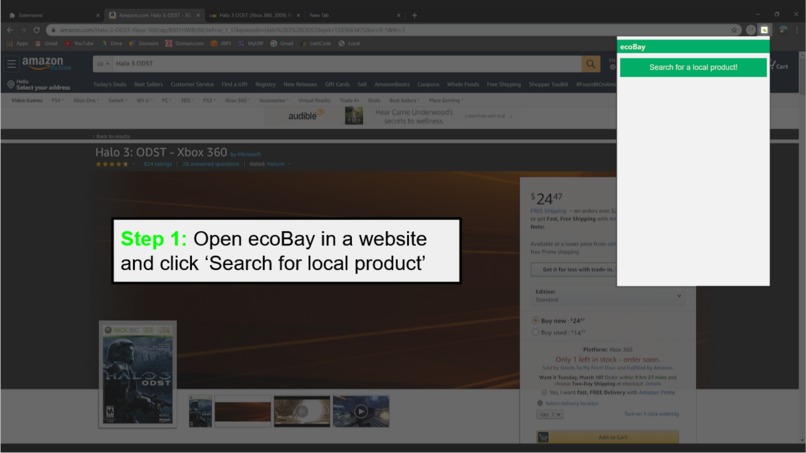Switch to the New Tab tab

[x=355, y=15]
